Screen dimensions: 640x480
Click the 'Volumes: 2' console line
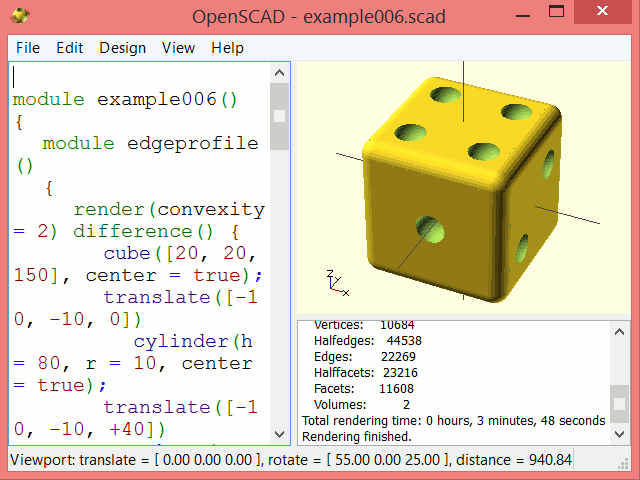click(362, 404)
